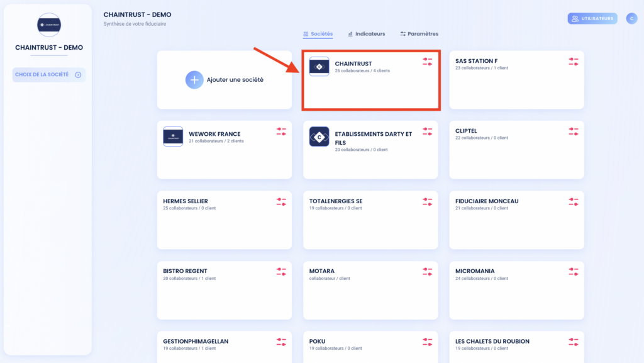This screenshot has width=644, height=363.
Task: Open the UTILISATEURS button
Action: click(x=592, y=18)
